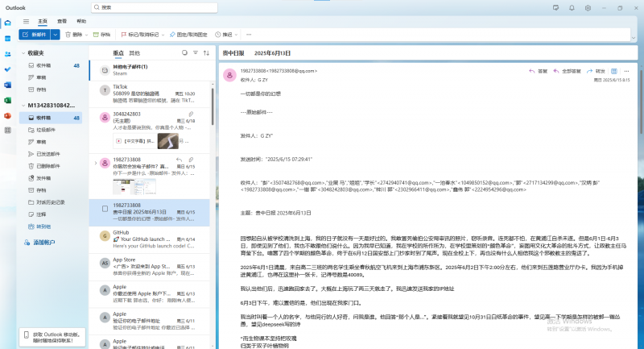Open the People contacts icon
This screenshot has width=644, height=349.
[x=7, y=54]
